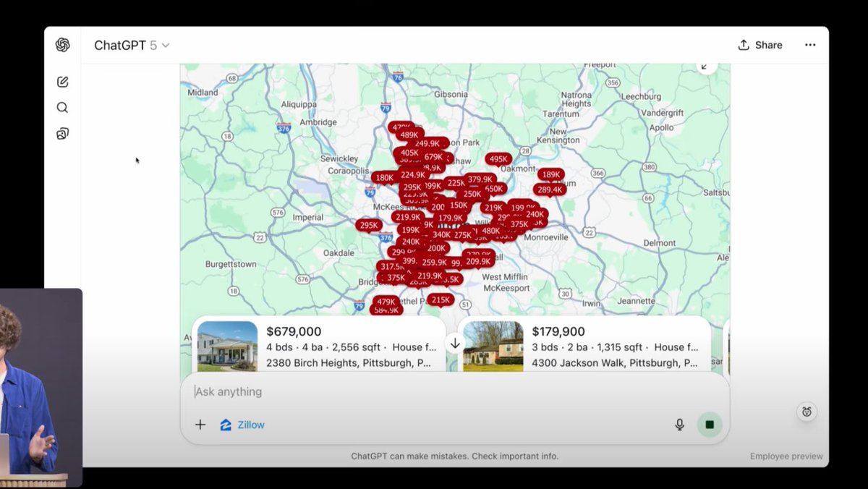Click the 189K map price marker
Screen dimensions: 868x489
551,175
